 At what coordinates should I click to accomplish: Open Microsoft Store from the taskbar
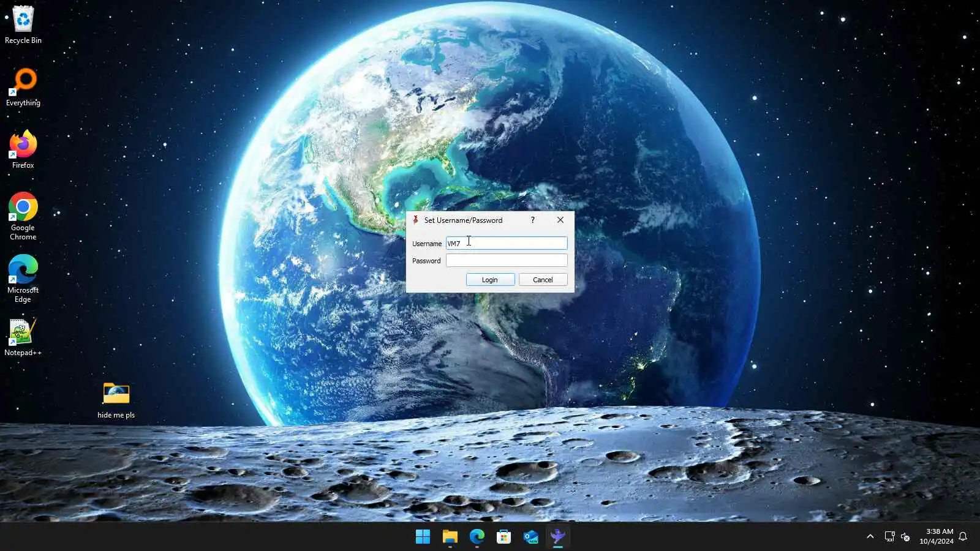(x=503, y=537)
